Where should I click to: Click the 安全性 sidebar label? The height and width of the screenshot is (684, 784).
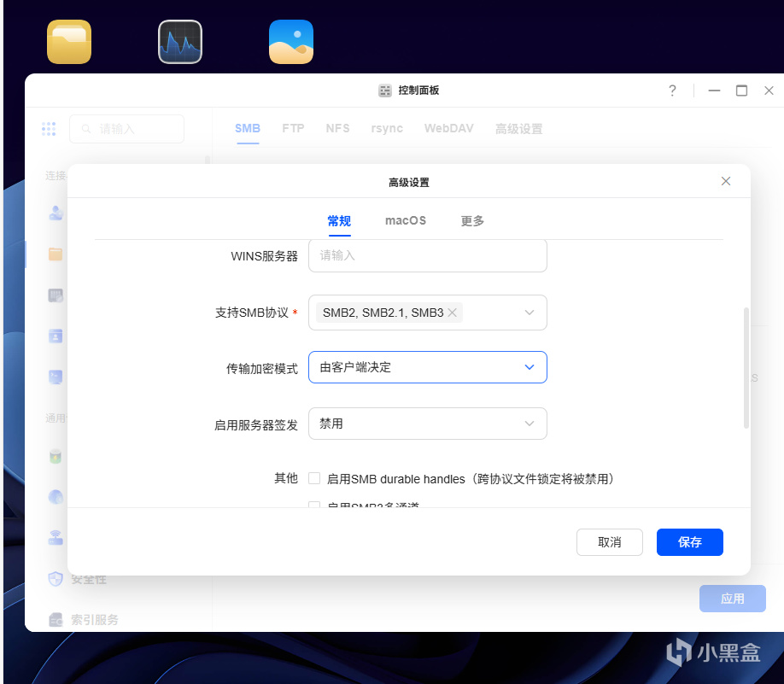pyautogui.click(x=89, y=579)
